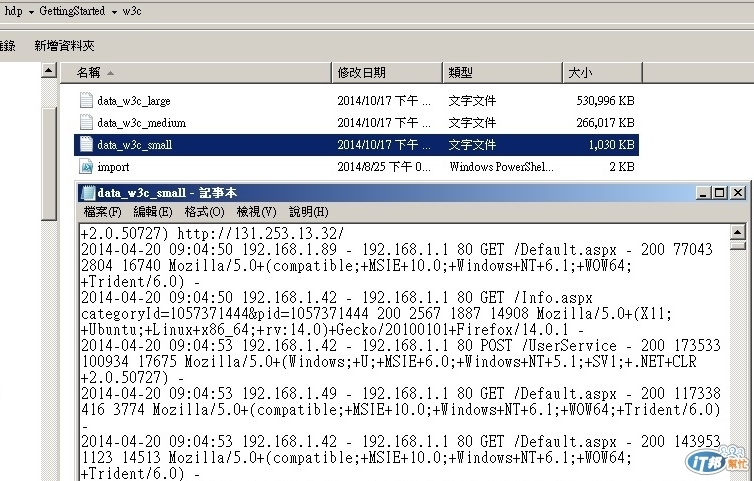Click the hdp breadcrumb segment
Image resolution: width=754 pixels, height=481 pixels.
(13, 11)
